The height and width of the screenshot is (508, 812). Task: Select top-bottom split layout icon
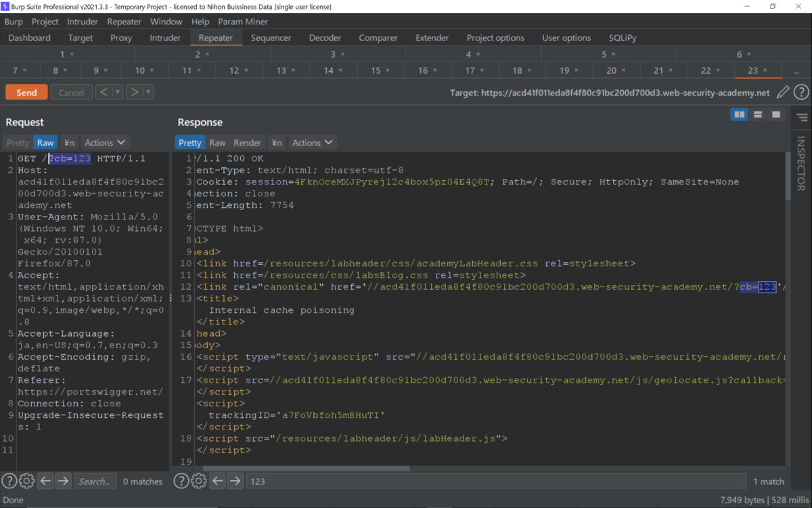pyautogui.click(x=758, y=114)
